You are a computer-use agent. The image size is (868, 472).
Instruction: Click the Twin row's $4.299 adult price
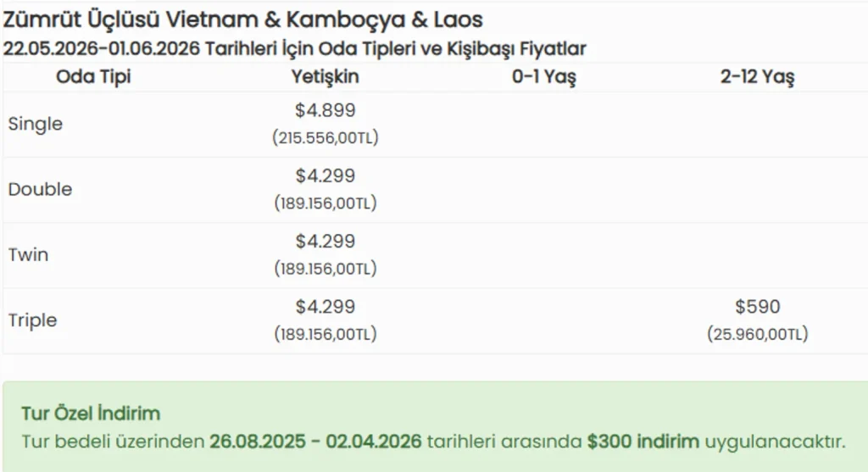point(325,241)
